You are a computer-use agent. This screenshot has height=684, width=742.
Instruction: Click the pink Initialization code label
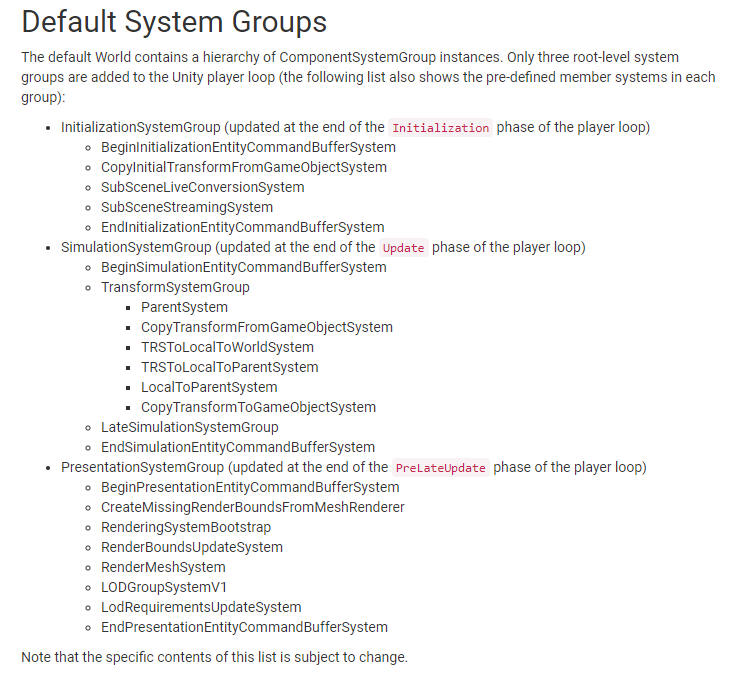click(x=441, y=128)
